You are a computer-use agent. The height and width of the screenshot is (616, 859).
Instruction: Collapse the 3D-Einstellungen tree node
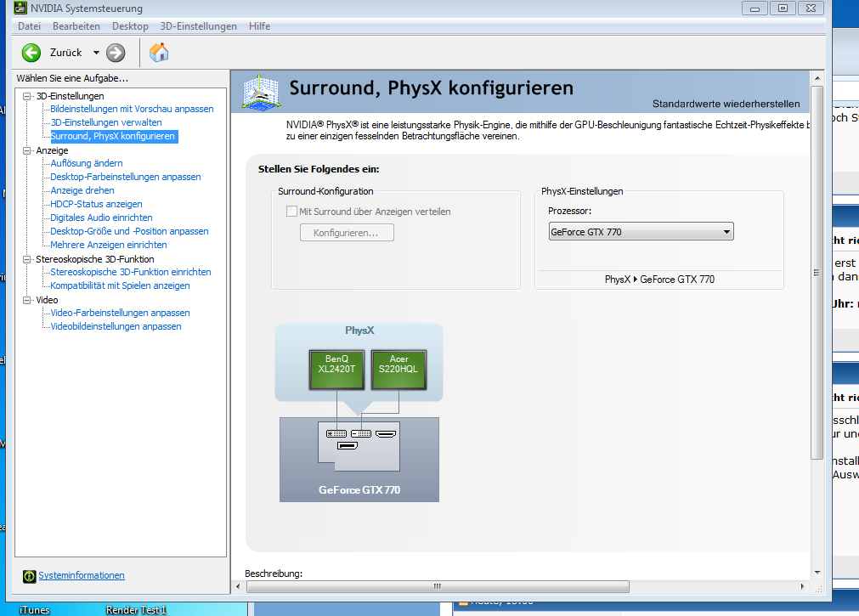click(x=26, y=96)
